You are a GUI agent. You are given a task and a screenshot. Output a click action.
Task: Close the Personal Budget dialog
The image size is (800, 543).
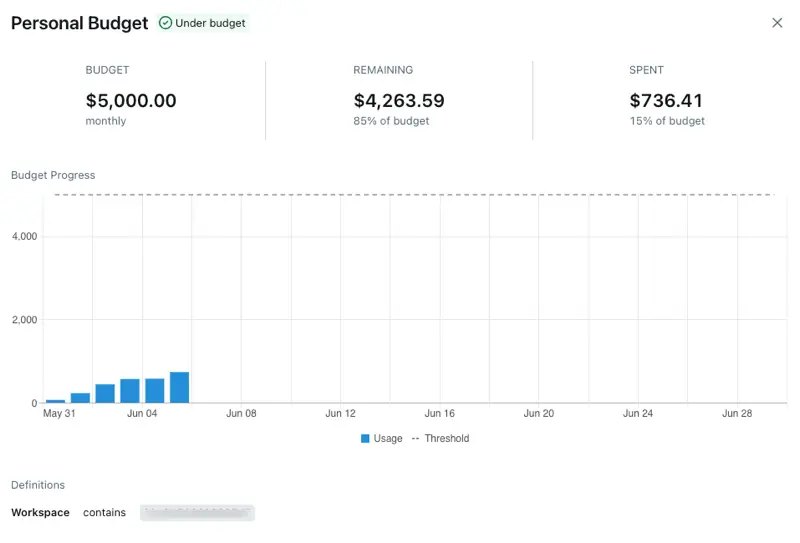pyautogui.click(x=777, y=23)
